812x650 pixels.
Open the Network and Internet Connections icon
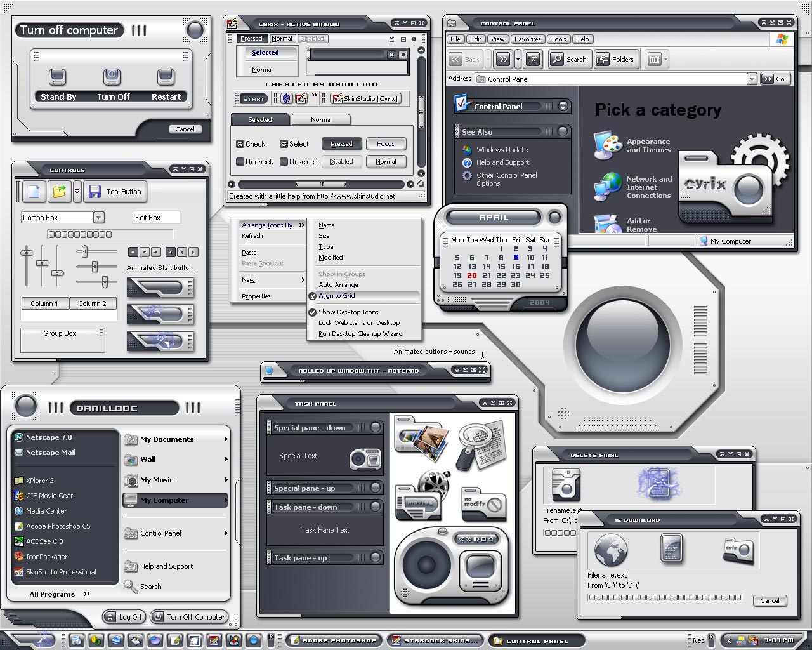(608, 187)
